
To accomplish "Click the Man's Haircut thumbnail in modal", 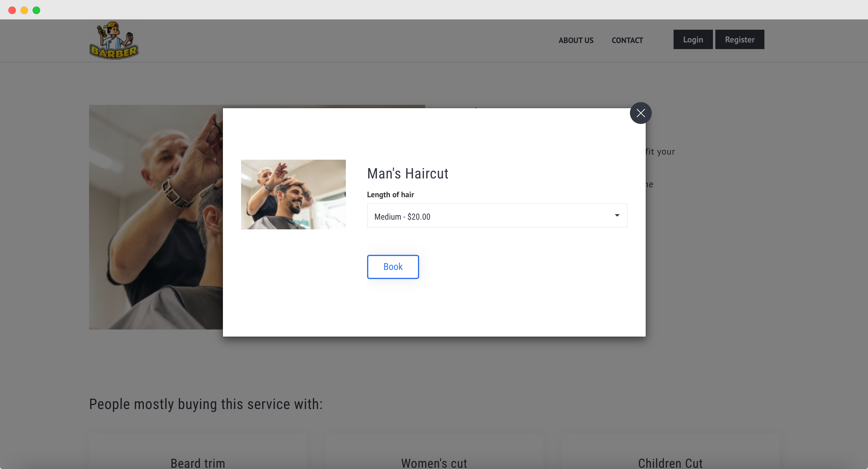I will pyautogui.click(x=293, y=194).
